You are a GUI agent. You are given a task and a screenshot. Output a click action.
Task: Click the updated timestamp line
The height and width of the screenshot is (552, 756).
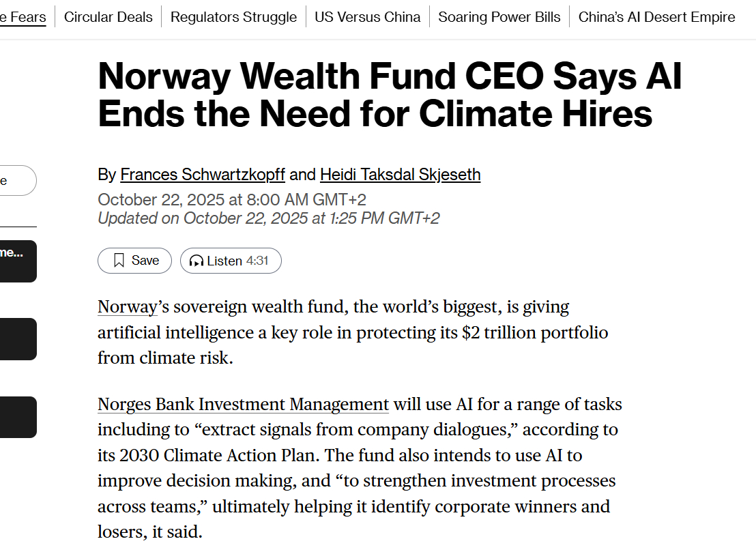[x=269, y=218]
